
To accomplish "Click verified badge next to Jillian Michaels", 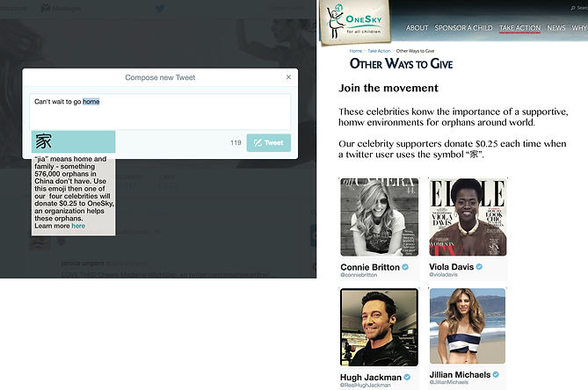I will (x=496, y=375).
